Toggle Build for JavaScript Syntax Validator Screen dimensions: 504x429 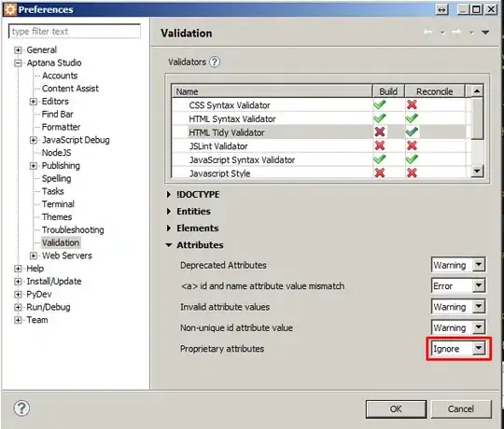click(380, 159)
